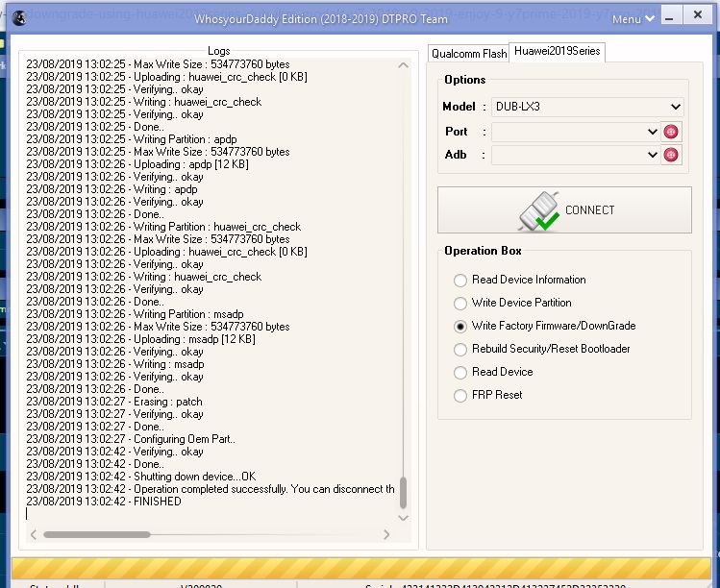This screenshot has width=720, height=588.
Task: Click the 'Writing : msadp' log line
Action: [x=115, y=364]
